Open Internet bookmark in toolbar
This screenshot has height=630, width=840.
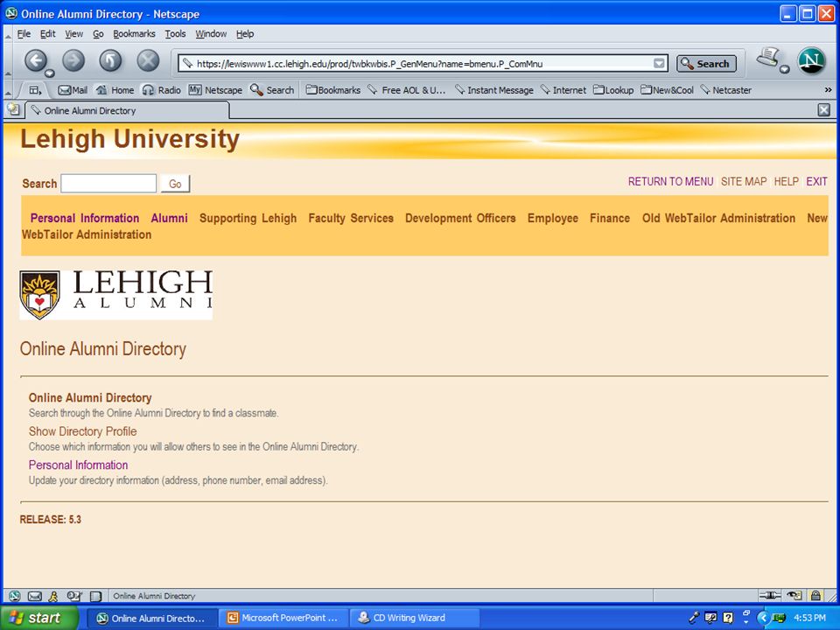tap(563, 90)
